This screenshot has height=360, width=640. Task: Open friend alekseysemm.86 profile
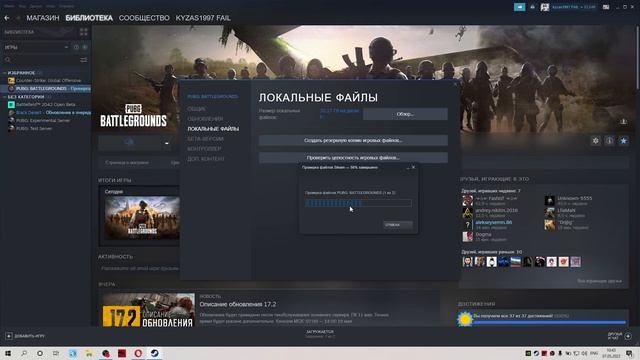493,222
